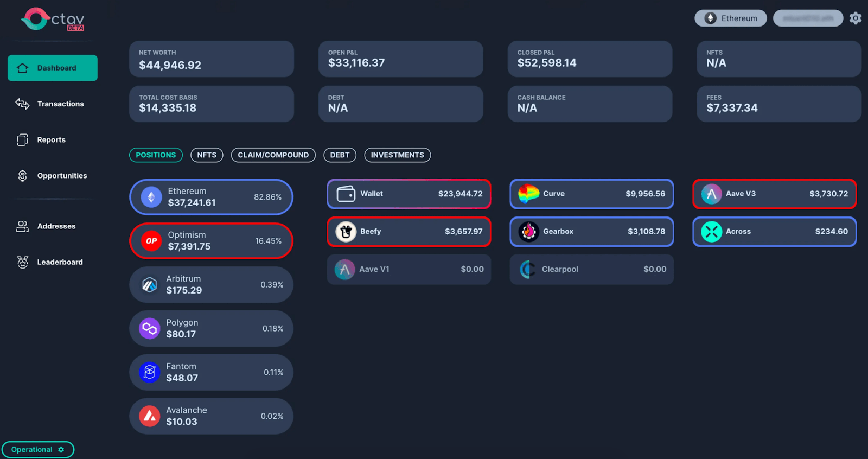Click the Gearbox logo icon
The image size is (868, 459).
pos(528,232)
